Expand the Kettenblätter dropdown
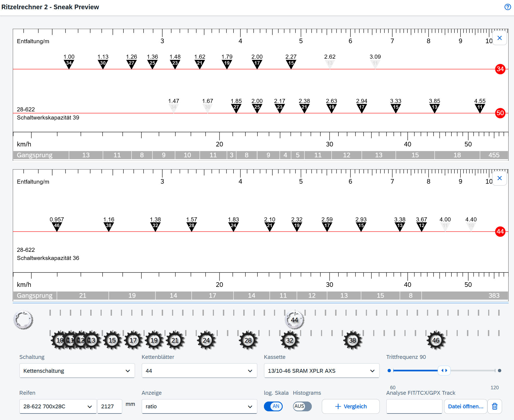Viewport: 514px width, 420px height. (x=199, y=371)
